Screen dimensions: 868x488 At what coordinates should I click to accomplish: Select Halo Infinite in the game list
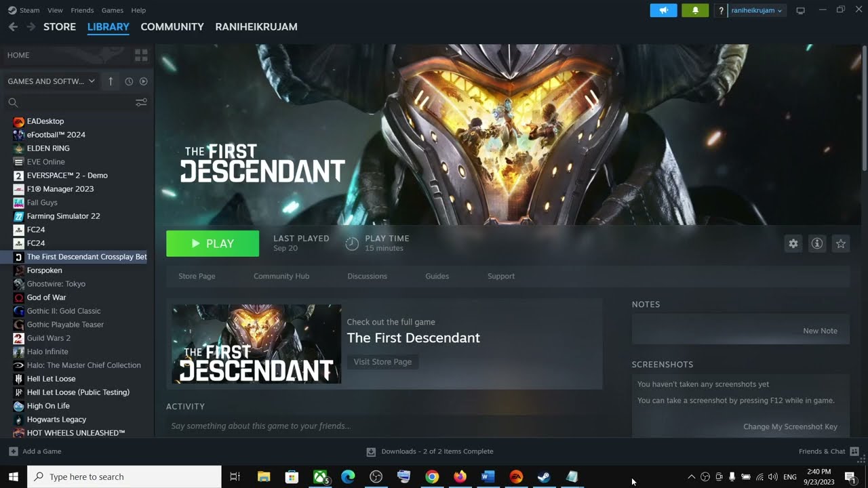coord(47,352)
